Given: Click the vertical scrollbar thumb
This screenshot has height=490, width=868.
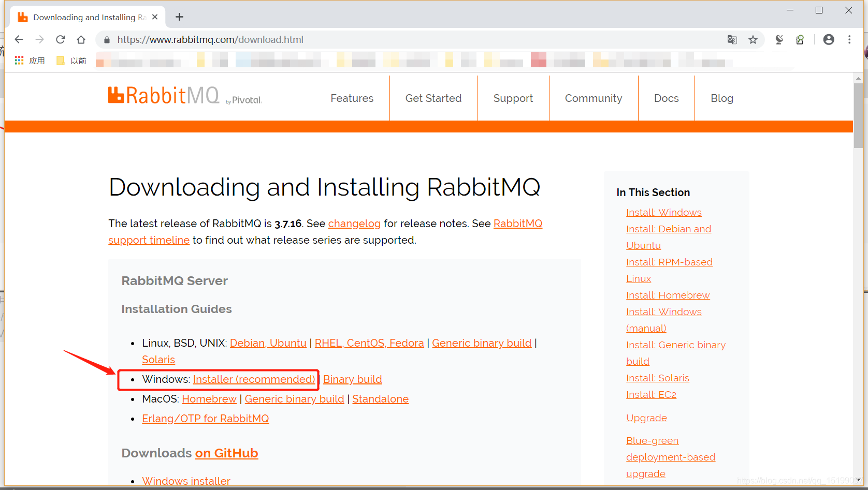Looking at the screenshot, I should pos(858,115).
